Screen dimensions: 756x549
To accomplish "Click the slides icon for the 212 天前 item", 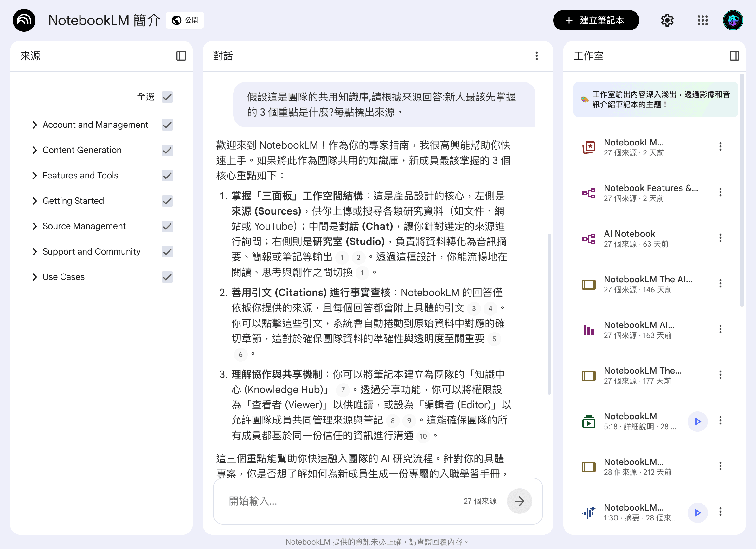I will click(x=589, y=467).
